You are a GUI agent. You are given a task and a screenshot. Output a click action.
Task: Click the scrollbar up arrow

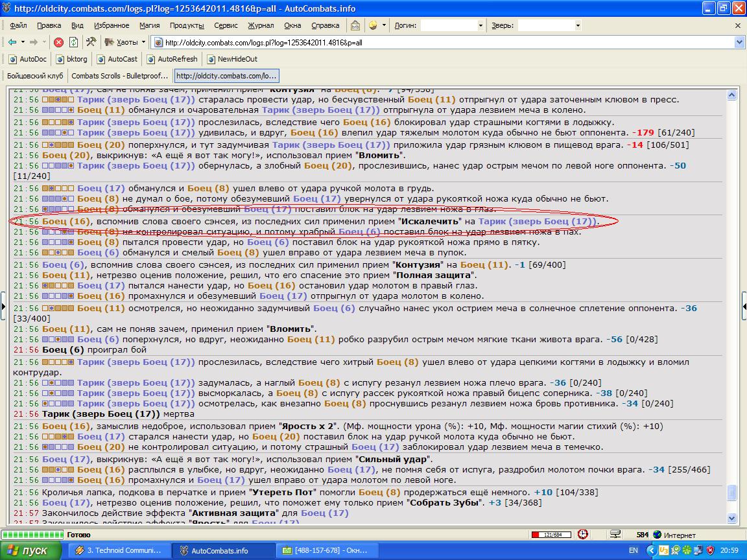pos(732,95)
